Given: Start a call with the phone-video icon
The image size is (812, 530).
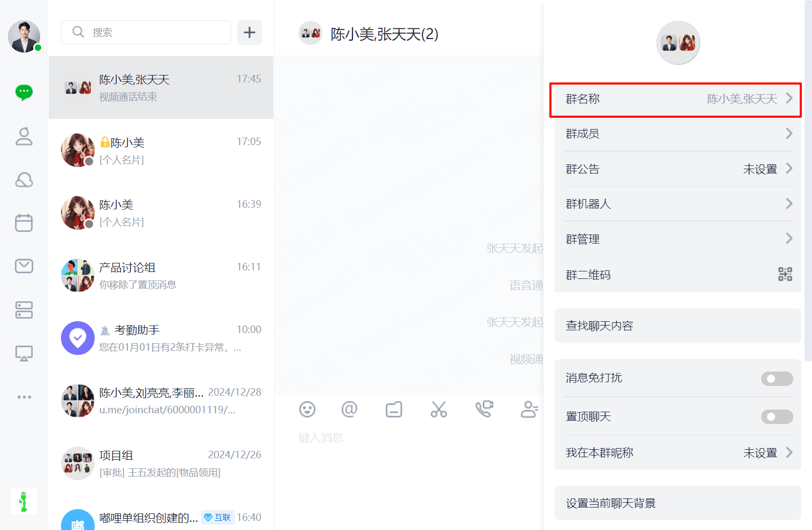Looking at the screenshot, I should click(484, 410).
